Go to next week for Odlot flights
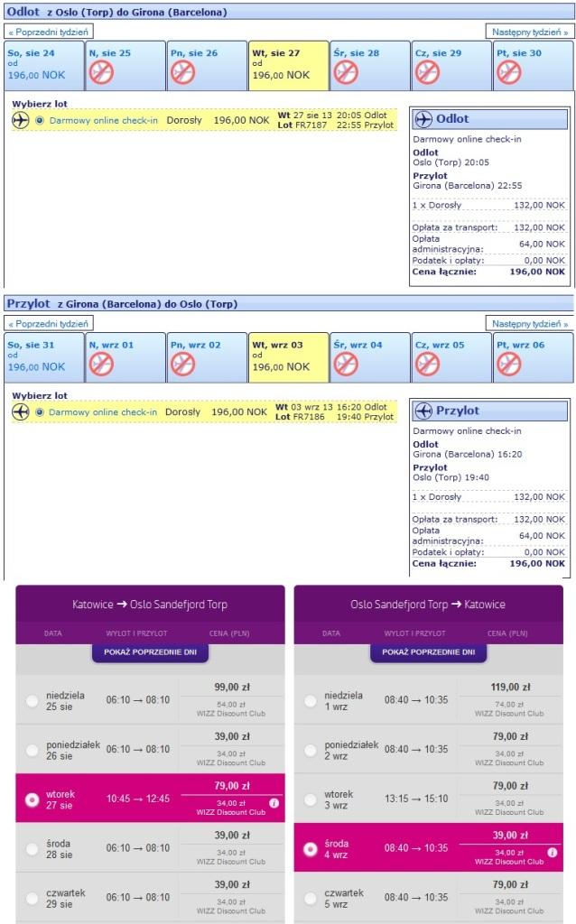The height and width of the screenshot is (924, 576). [x=529, y=32]
